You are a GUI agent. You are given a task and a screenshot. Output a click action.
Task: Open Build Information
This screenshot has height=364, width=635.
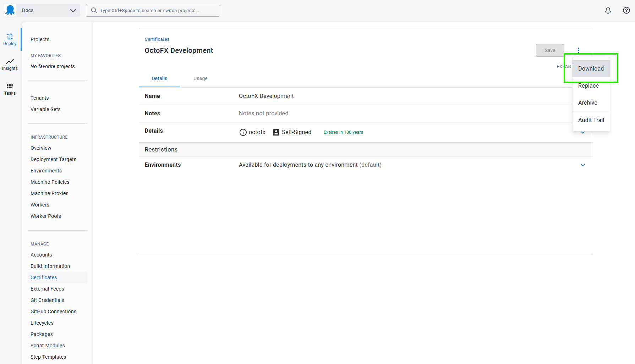(x=50, y=266)
